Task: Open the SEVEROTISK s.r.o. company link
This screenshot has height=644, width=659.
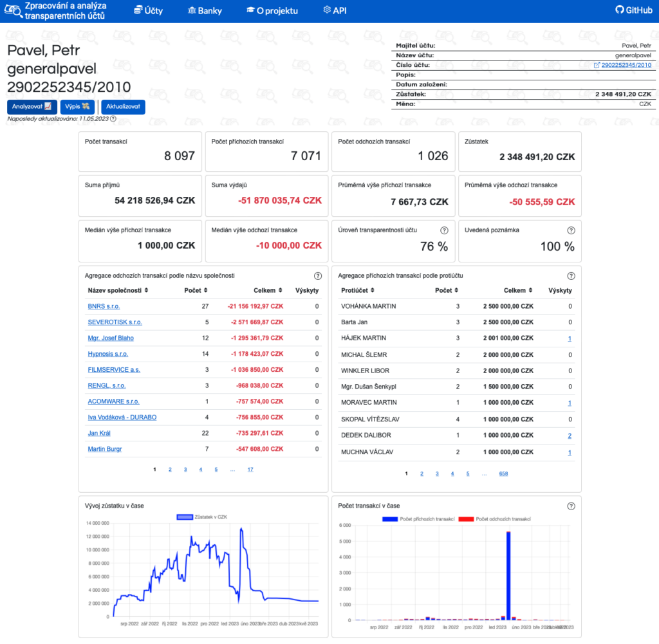Action: [115, 322]
